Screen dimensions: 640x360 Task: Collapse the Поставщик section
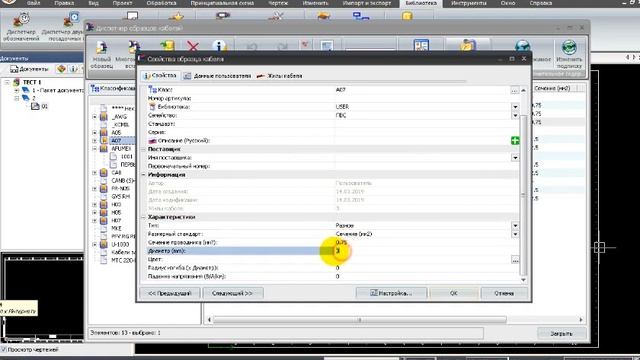point(143,149)
